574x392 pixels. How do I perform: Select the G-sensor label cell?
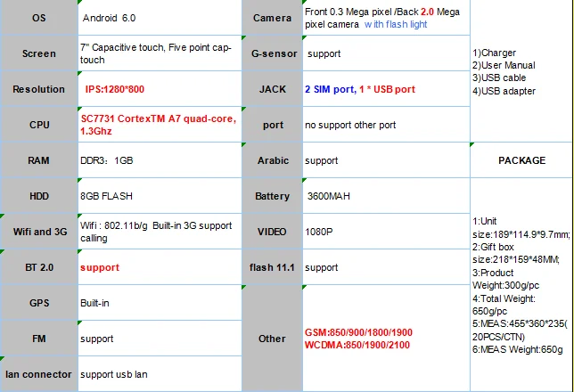[x=272, y=53]
